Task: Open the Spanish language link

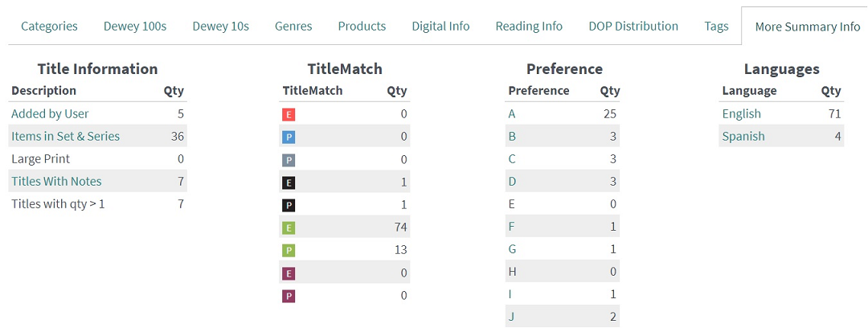Action: (743, 137)
